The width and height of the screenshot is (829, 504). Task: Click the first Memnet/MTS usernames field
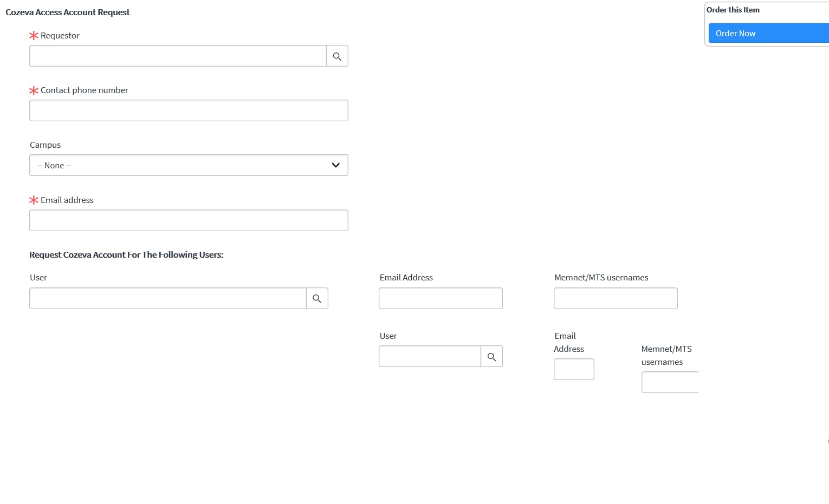(x=616, y=298)
